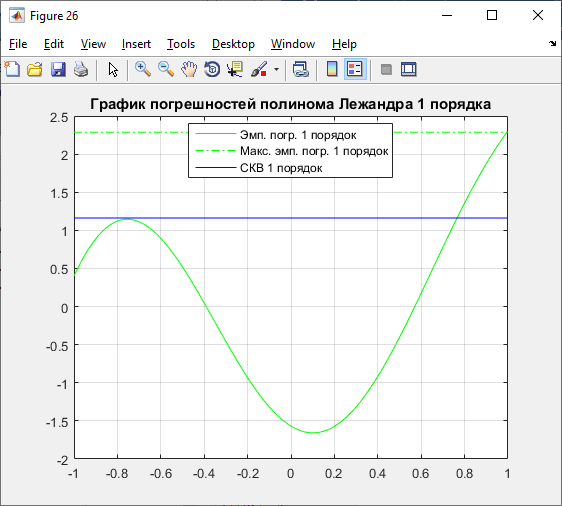Open the Edit menu
The height and width of the screenshot is (506, 562).
click(x=54, y=44)
